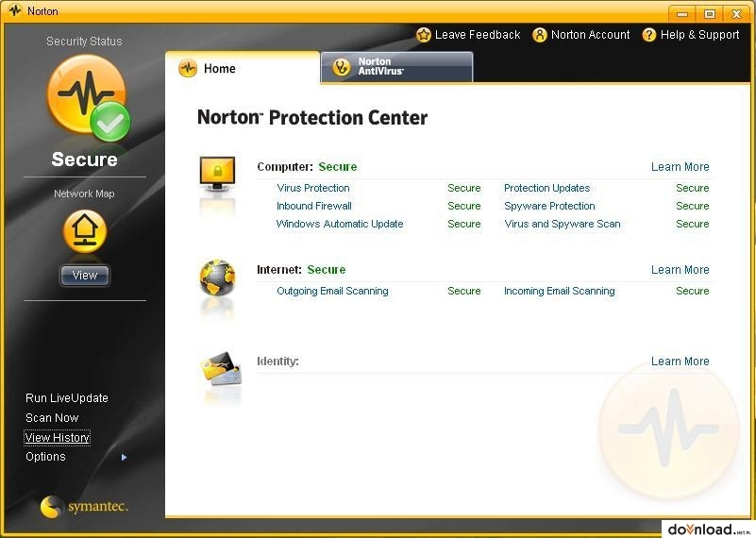Select Virus and Spyware Scan item
The image size is (756, 538).
[x=563, y=224]
